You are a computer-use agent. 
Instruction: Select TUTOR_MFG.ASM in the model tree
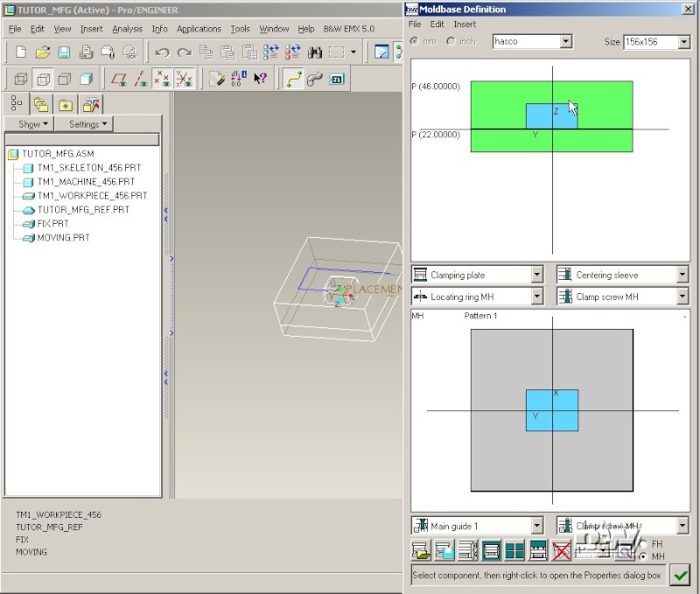tap(58, 154)
